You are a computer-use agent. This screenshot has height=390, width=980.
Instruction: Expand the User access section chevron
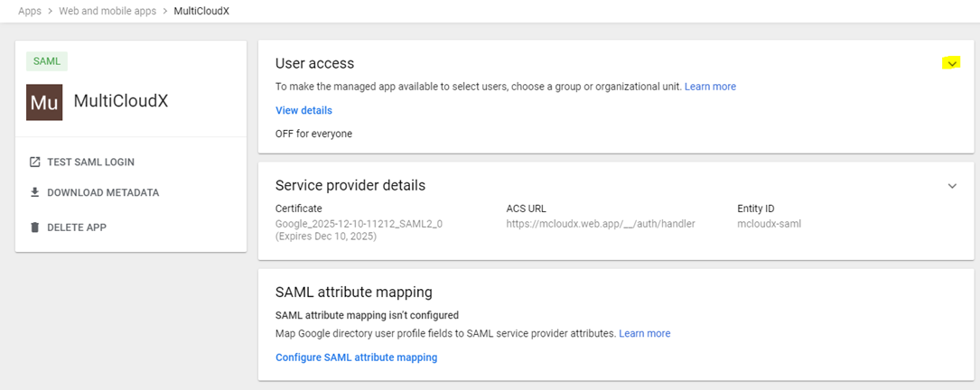[952, 63]
